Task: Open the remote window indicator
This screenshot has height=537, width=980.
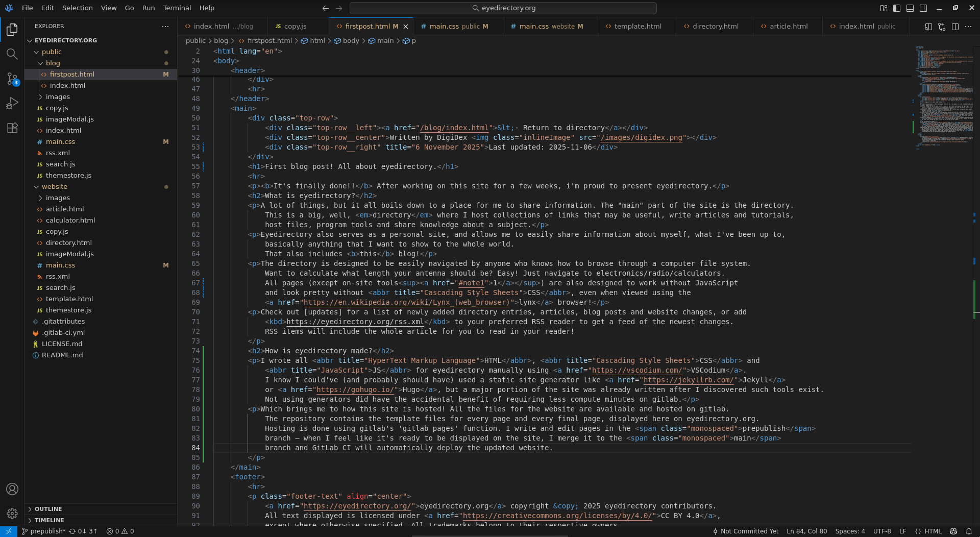Action: [8, 531]
